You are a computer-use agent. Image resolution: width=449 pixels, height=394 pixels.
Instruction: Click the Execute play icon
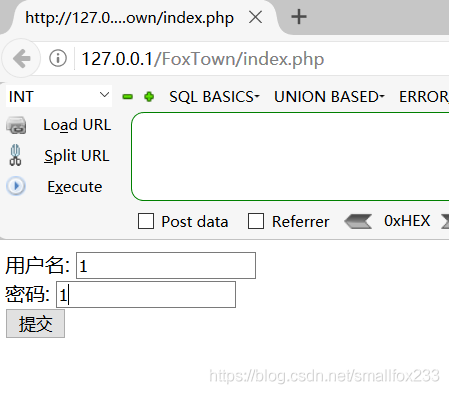pos(16,186)
